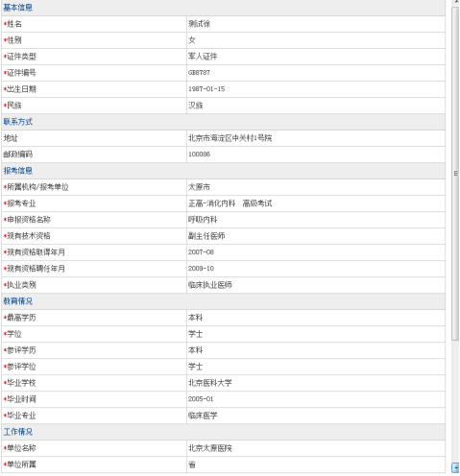The image size is (460, 476).
Task: Select the school 北京医科大学
Action: click(210, 383)
